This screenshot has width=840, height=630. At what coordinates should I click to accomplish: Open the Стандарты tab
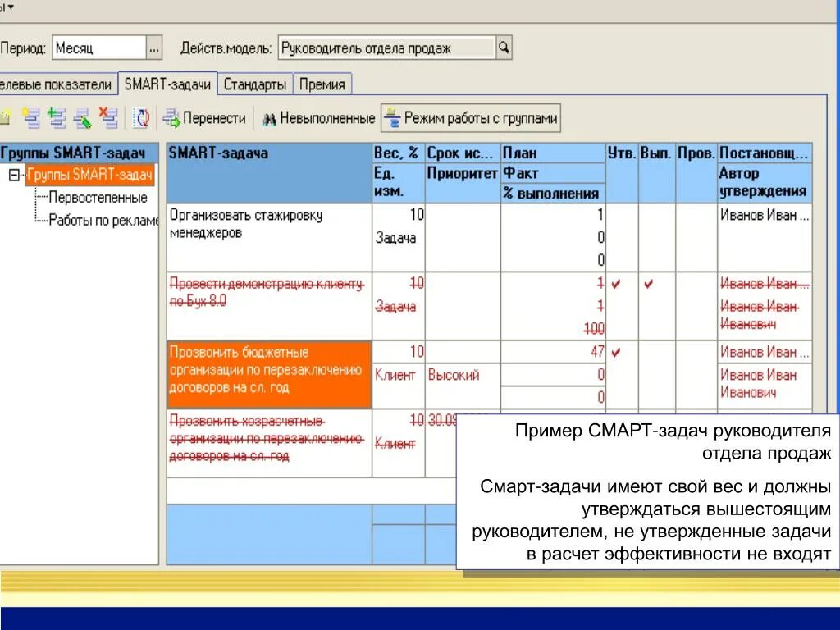point(255,84)
